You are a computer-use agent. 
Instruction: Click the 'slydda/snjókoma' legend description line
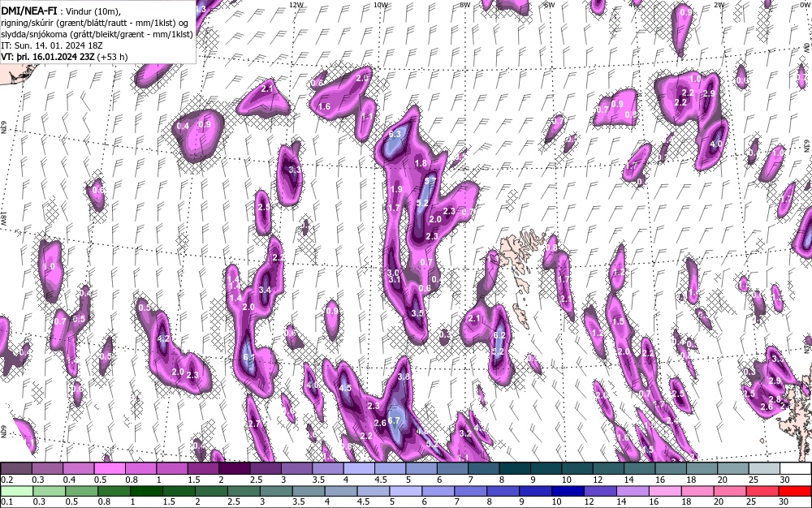point(97,34)
